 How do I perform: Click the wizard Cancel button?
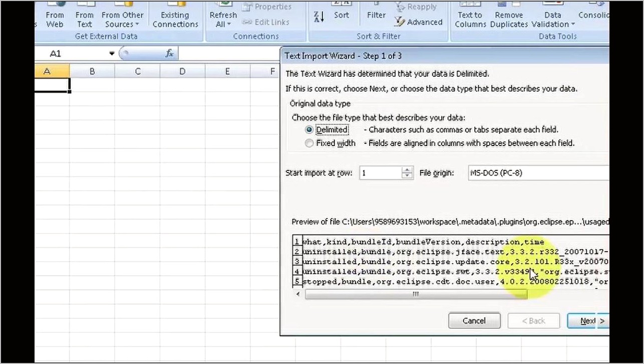[x=474, y=321]
